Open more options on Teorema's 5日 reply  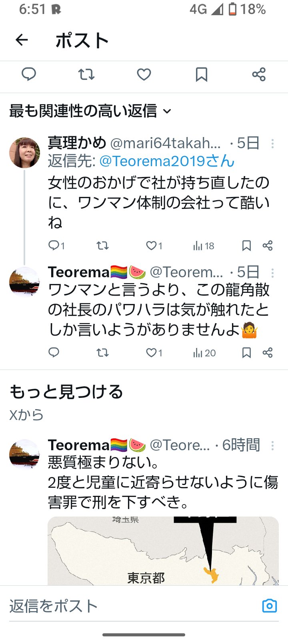(x=272, y=273)
